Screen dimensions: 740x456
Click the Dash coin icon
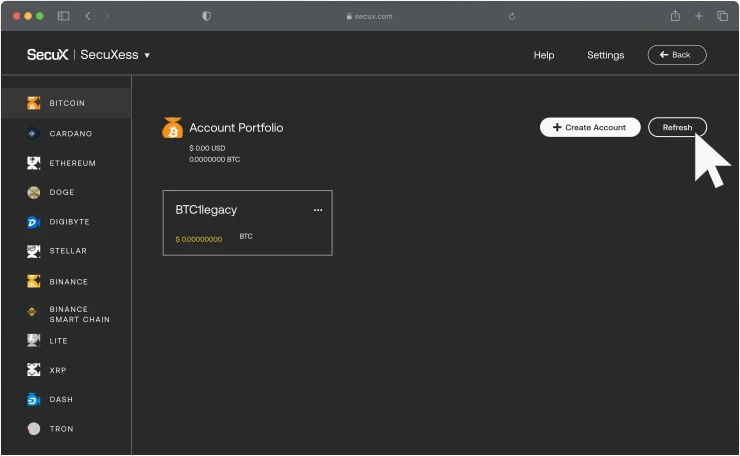pos(34,399)
